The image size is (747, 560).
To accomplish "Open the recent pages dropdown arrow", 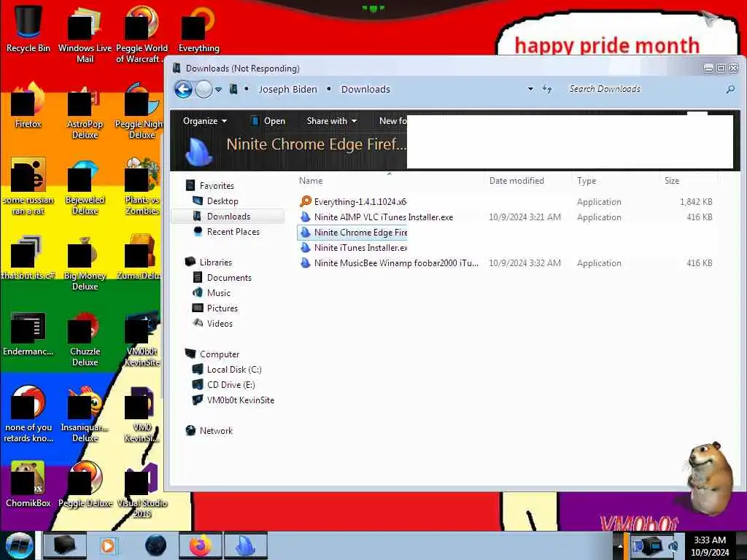I will tap(218, 90).
